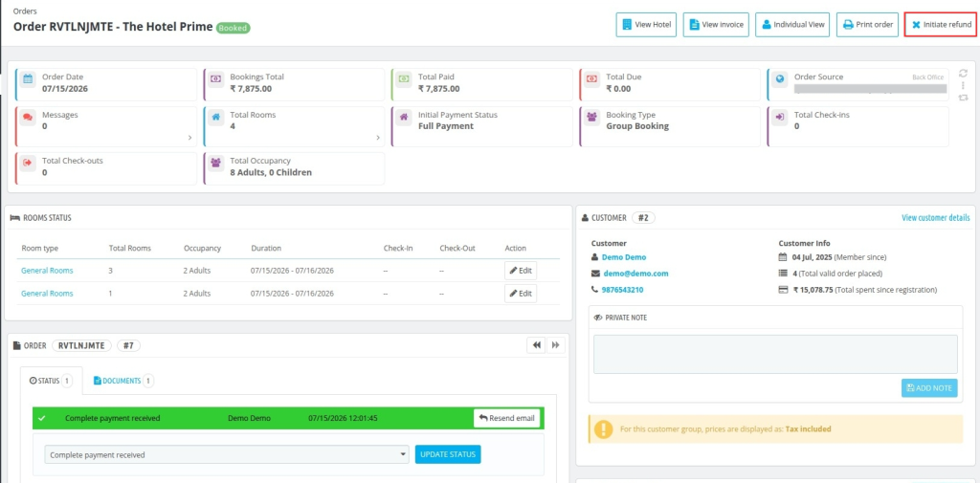Screen dimensions: 980x483
Task: Go to next order with double-right arrow
Action: 556,345
